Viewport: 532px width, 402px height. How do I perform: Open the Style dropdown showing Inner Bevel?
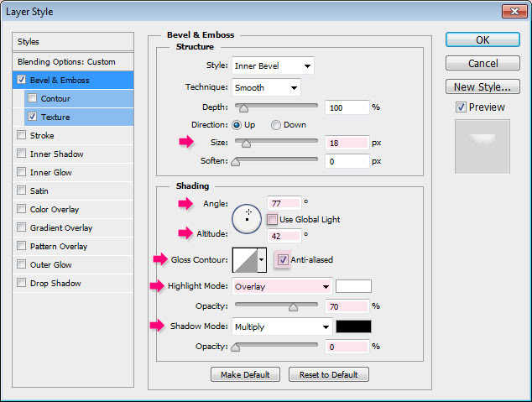[x=273, y=65]
